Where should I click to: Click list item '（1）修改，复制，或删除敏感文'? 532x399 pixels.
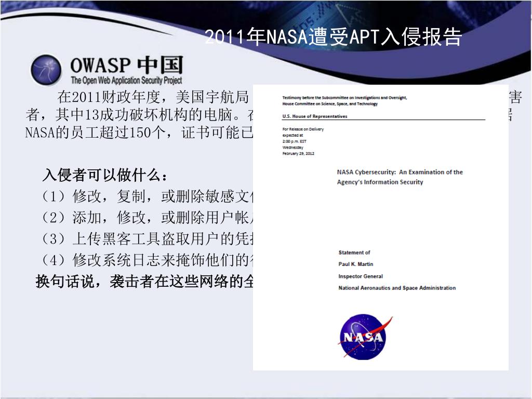click(x=147, y=196)
